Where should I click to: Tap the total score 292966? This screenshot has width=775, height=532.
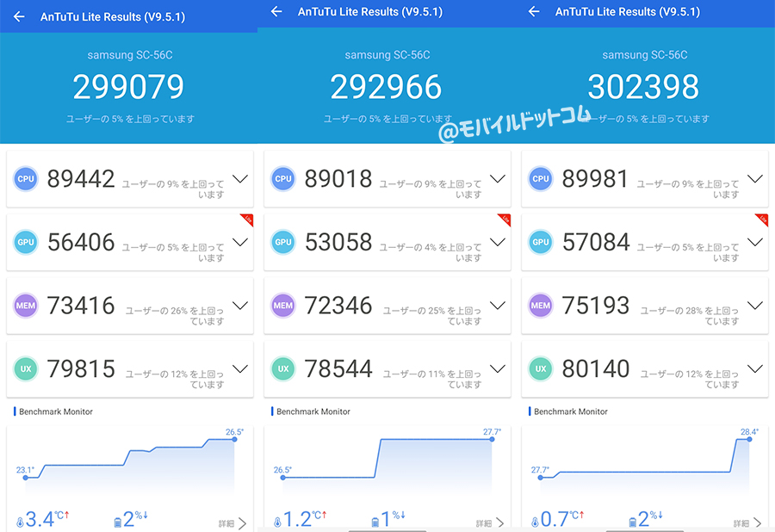[x=386, y=87]
